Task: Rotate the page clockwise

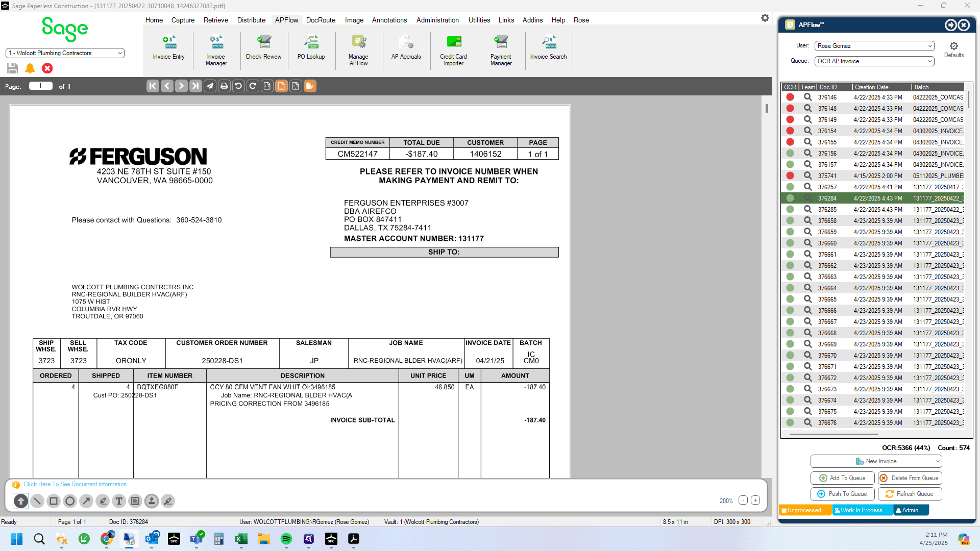Action: coord(253,86)
